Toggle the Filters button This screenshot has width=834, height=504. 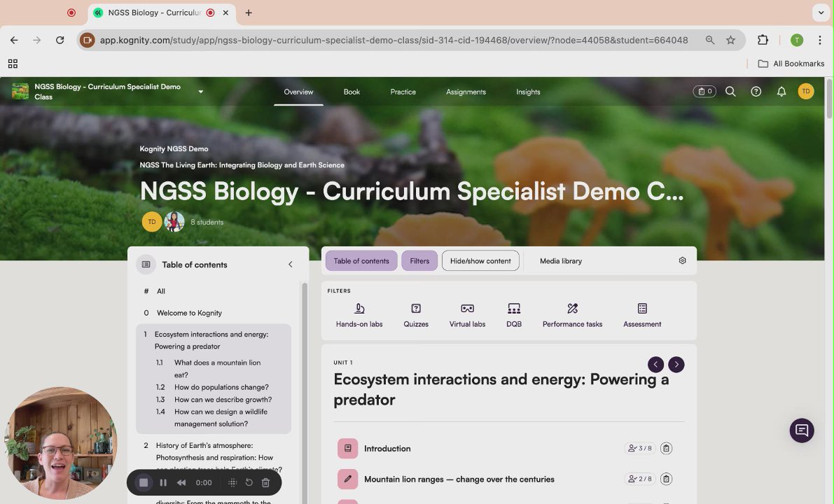pos(419,260)
